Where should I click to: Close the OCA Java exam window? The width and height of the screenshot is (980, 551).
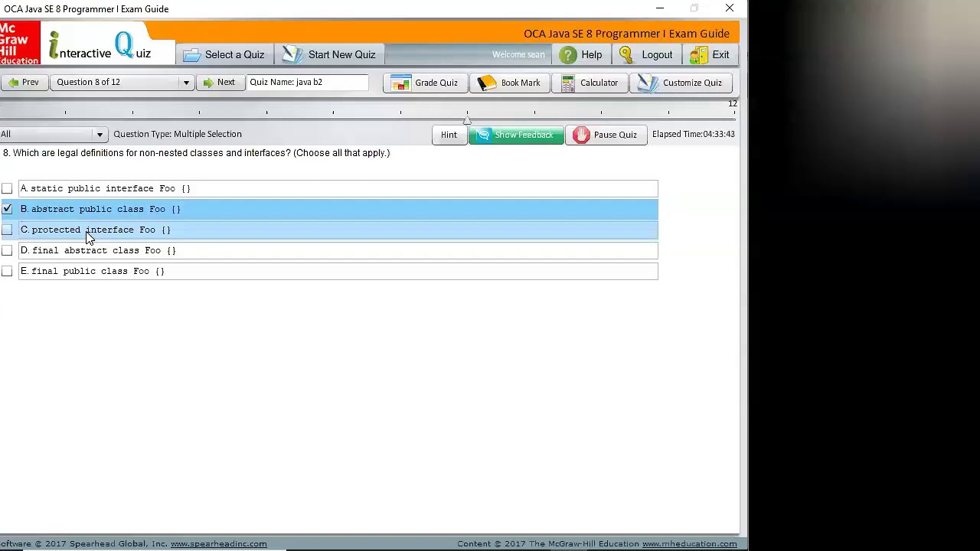(729, 8)
